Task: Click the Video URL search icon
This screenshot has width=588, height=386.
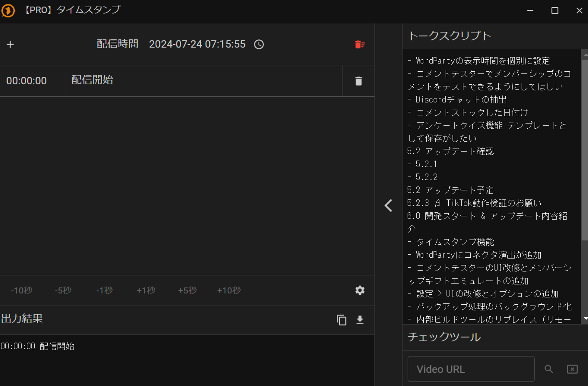Action: 549,369
